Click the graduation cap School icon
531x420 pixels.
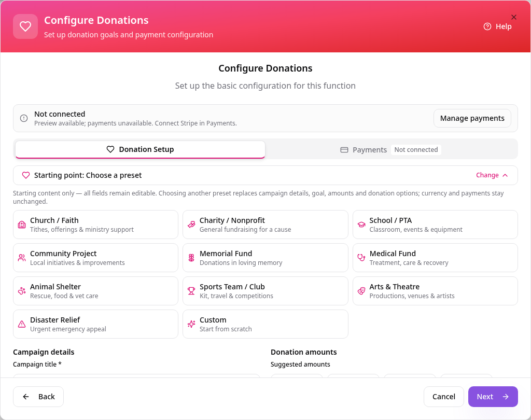361,225
